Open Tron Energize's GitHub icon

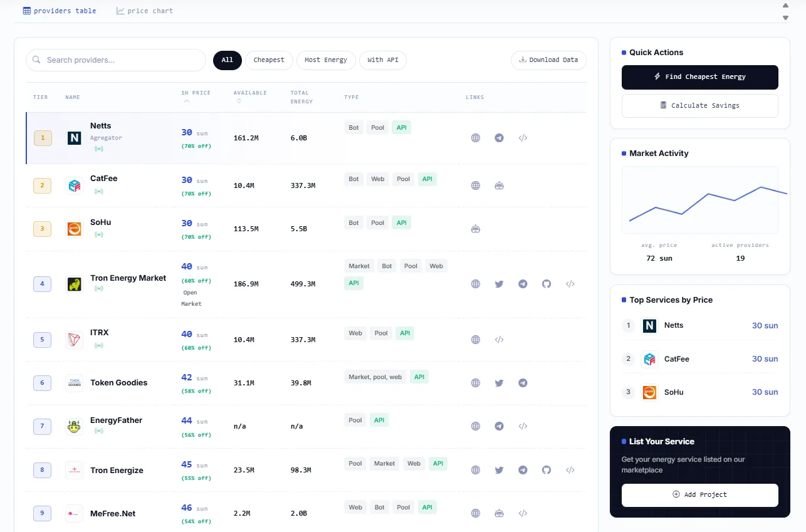[x=547, y=470]
